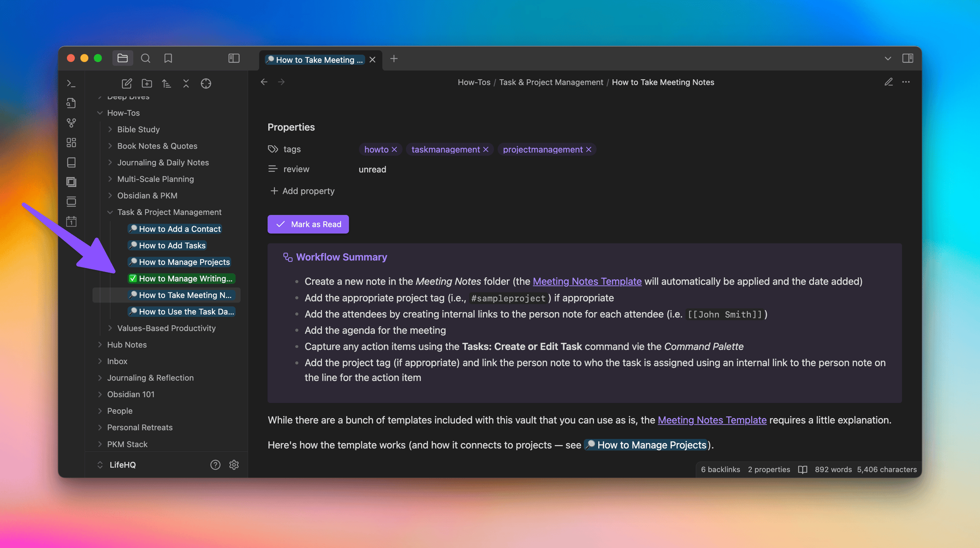Toggle reading view book icon in status bar
This screenshot has width=980, height=548.
pyautogui.click(x=802, y=470)
